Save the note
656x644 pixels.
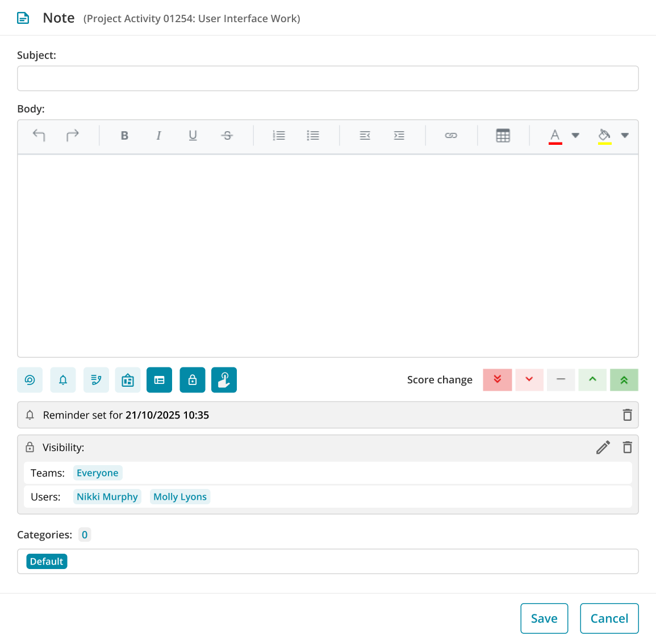click(x=544, y=618)
